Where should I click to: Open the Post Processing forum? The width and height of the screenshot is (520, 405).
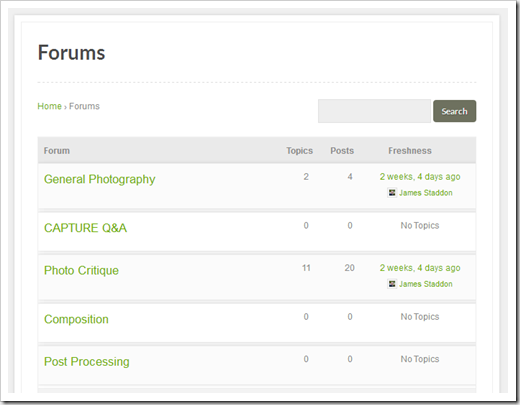87,362
